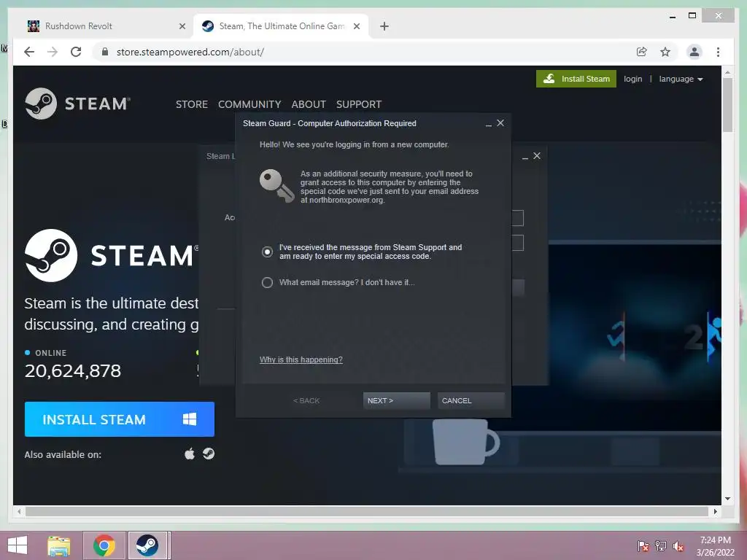The image size is (747, 560).
Task: View site security lock info
Action: pyautogui.click(x=105, y=52)
